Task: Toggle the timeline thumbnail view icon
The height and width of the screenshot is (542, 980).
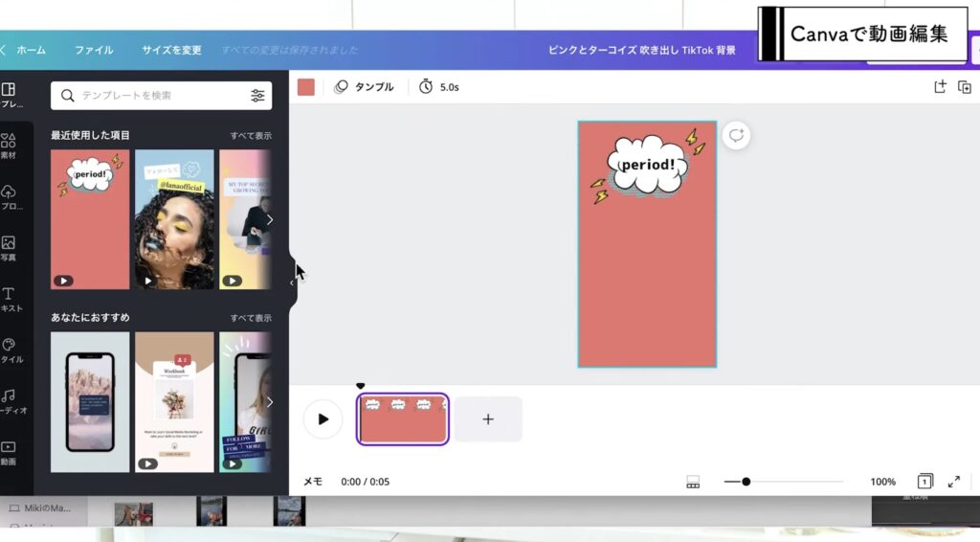Action: click(693, 482)
